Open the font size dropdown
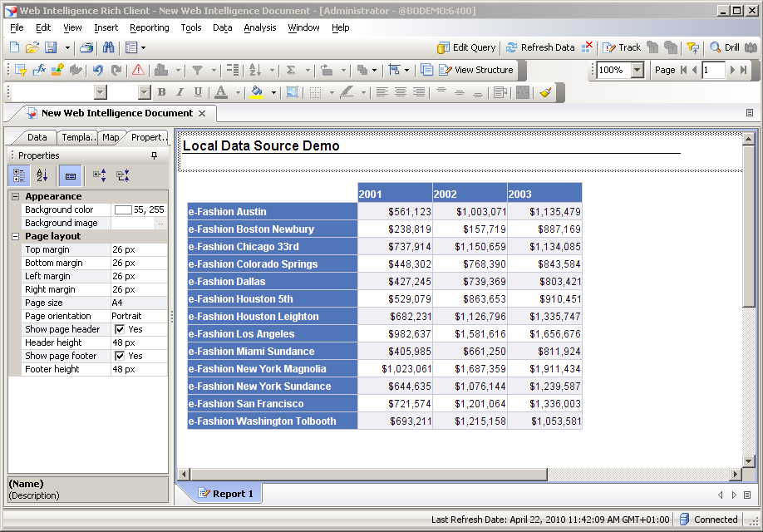This screenshot has width=763, height=532. tap(144, 92)
